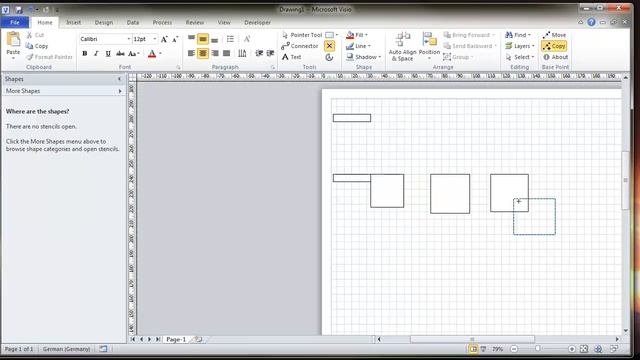
Task: Select the Connector tool
Action: tap(300, 46)
